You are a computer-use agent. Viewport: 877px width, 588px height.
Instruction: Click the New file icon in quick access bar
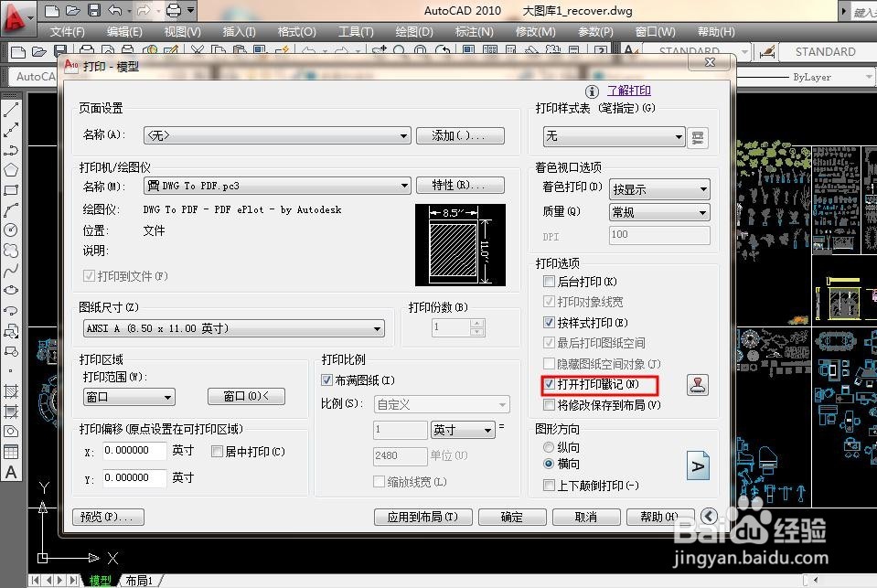click(52, 11)
